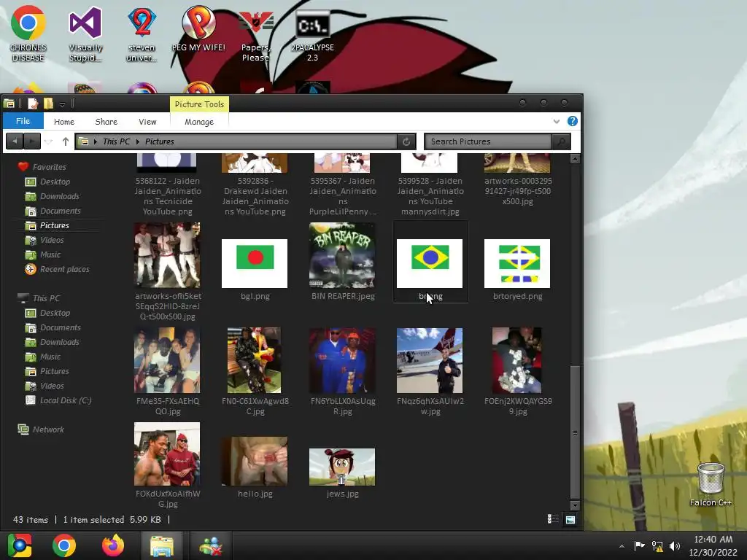Viewport: 747px width, 560px height.
Task: Click the Explorer Help question mark icon
Action: click(573, 121)
